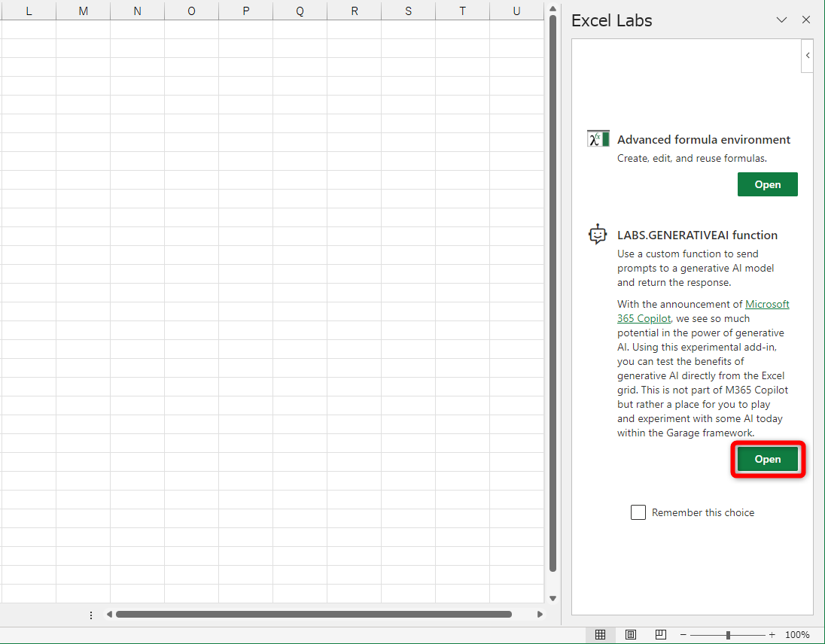The width and height of the screenshot is (825, 644).
Task: Click the vertical scrollbar up arrow
Action: (553, 8)
